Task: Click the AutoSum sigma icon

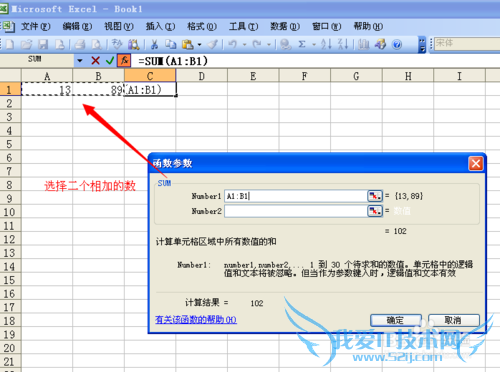Action: pyautogui.click(x=302, y=44)
